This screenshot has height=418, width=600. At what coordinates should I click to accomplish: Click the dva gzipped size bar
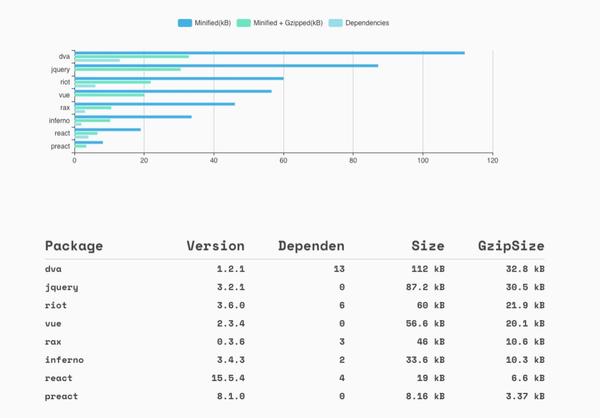click(x=132, y=57)
